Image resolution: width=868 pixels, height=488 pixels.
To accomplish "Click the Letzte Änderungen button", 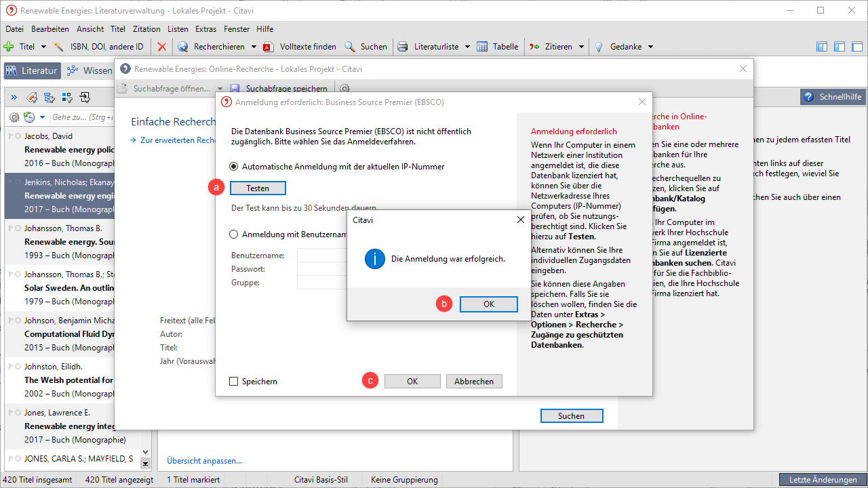I will (x=823, y=480).
